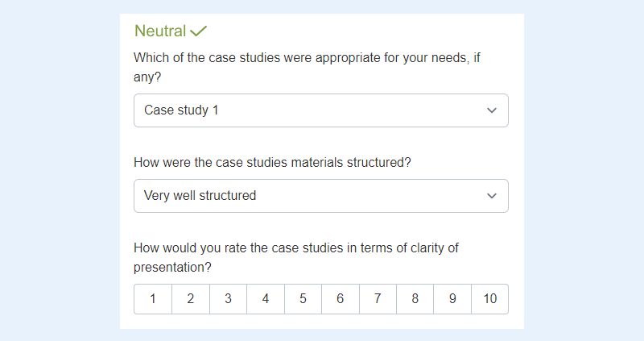Image resolution: width=644 pixels, height=341 pixels.
Task: Click the chevron arrow on the case study selector
Action: [x=492, y=110]
